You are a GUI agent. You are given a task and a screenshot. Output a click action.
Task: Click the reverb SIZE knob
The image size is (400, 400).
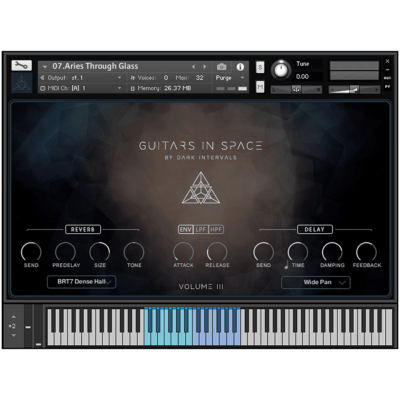100,252
